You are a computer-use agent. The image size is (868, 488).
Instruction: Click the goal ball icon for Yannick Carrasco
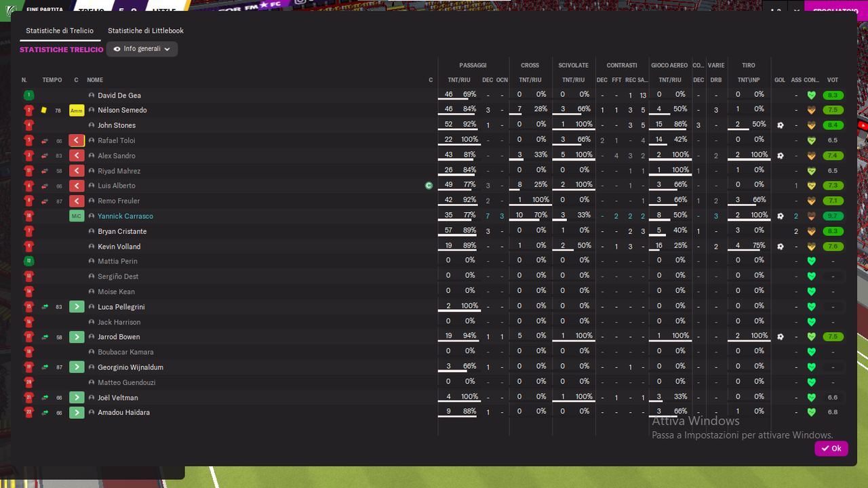781,216
